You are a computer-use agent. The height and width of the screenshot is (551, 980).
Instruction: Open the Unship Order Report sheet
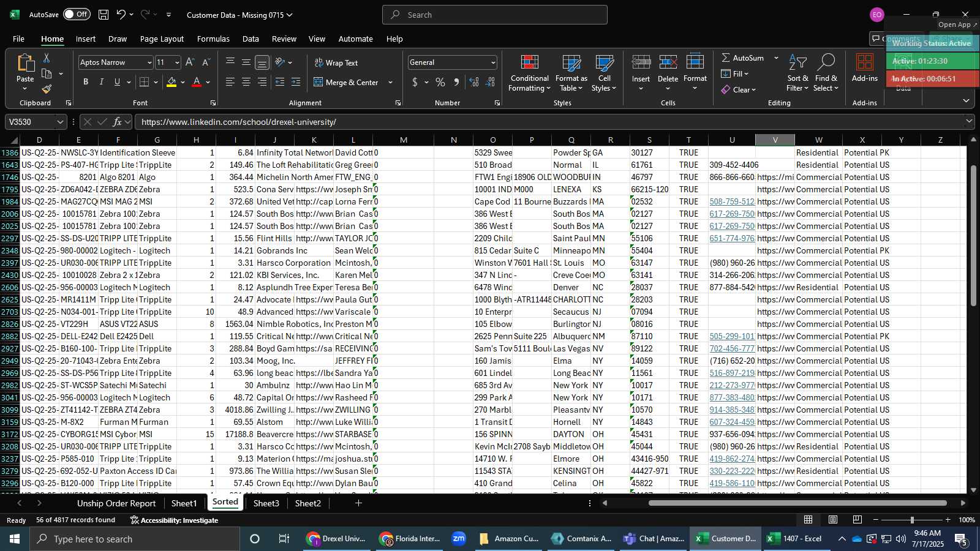(x=116, y=503)
